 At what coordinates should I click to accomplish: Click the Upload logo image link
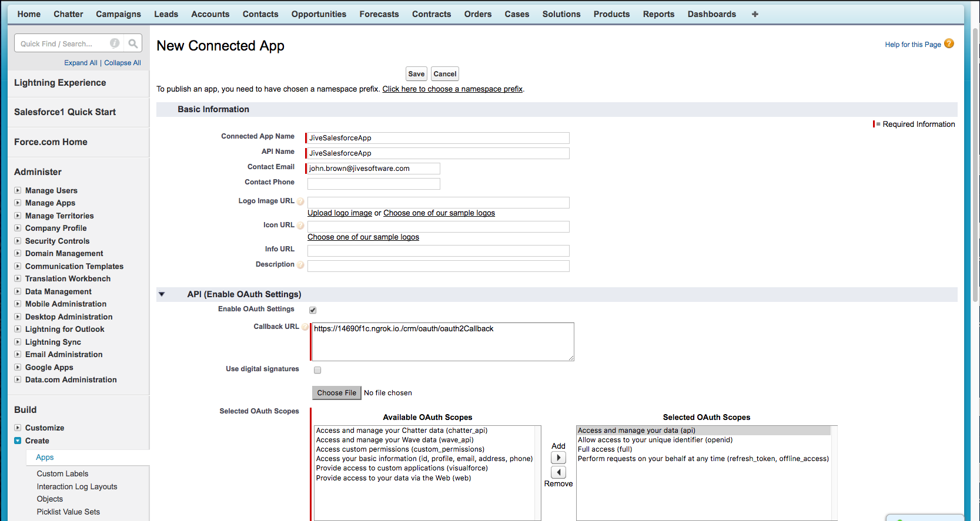pos(340,213)
